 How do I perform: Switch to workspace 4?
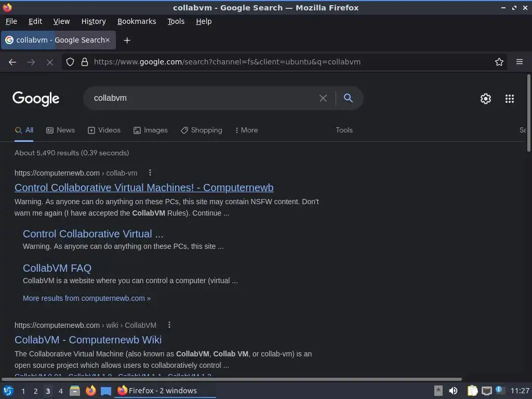[61, 391]
